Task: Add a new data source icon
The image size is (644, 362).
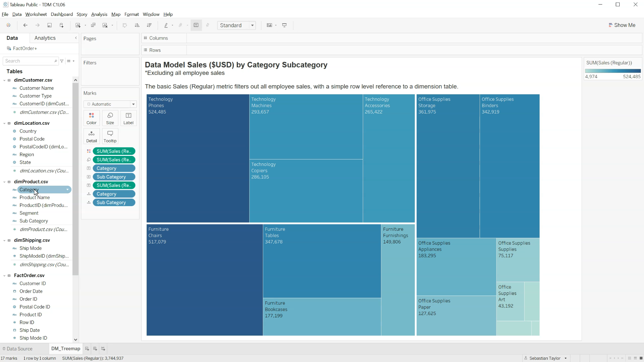Action: click(x=62, y=25)
